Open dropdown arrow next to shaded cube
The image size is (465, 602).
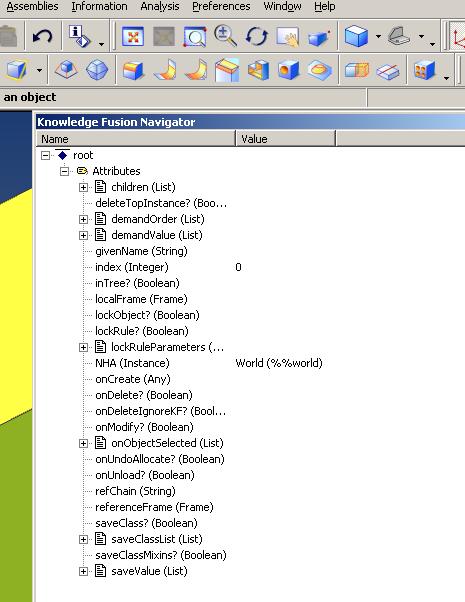pyautogui.click(x=378, y=36)
